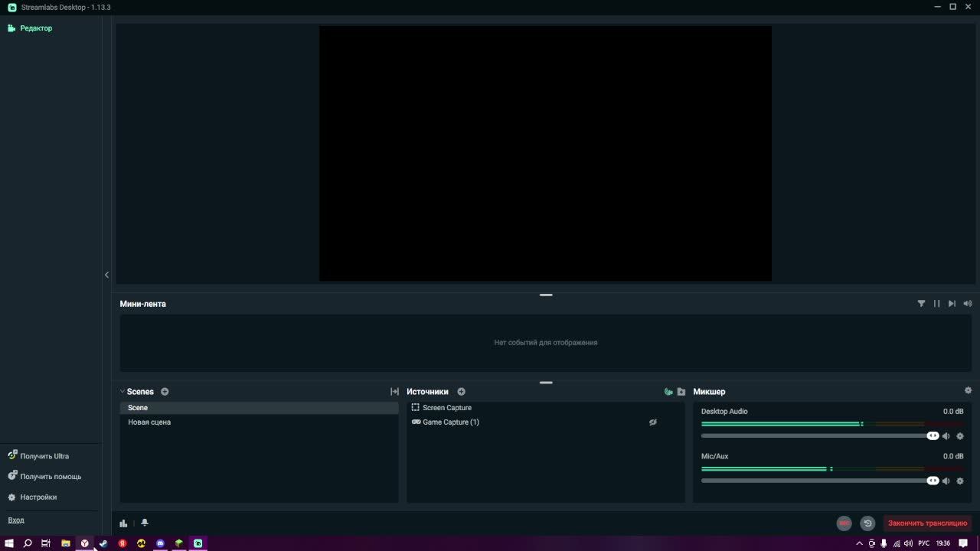Open File Explorer from the taskbar
Image resolution: width=980 pixels, height=551 pixels.
pyautogui.click(x=66, y=543)
